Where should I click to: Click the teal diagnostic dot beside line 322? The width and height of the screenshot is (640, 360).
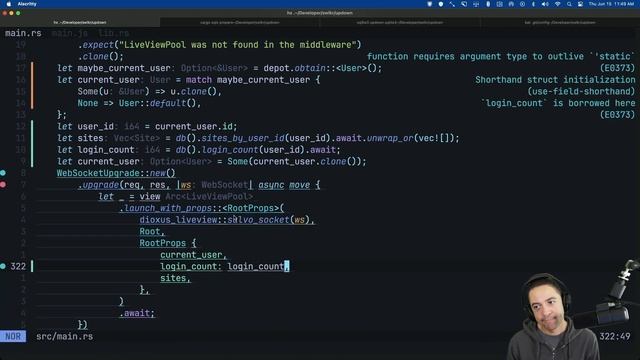(3, 266)
